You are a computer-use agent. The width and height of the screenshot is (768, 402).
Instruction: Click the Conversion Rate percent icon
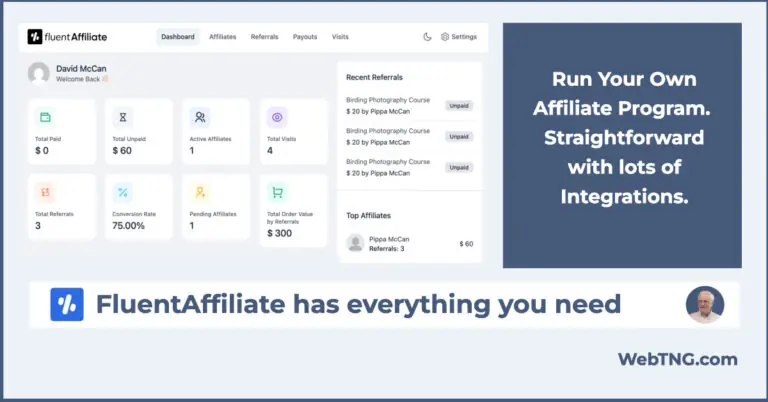tap(123, 192)
